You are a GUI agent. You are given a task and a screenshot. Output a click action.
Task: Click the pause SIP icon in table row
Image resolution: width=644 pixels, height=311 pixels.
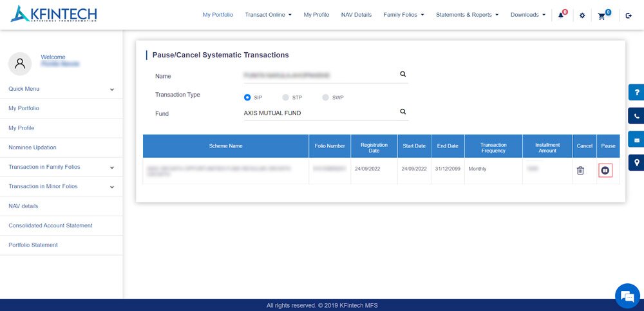pos(605,170)
